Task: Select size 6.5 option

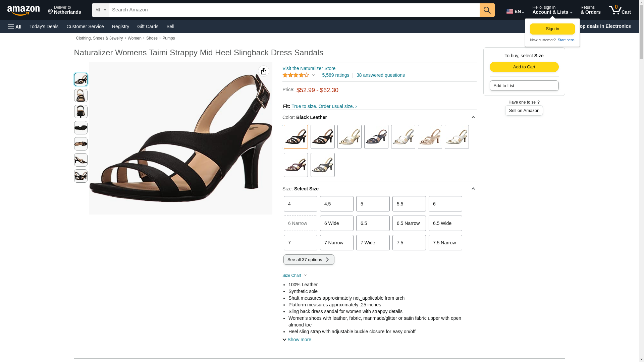Action: [373, 223]
